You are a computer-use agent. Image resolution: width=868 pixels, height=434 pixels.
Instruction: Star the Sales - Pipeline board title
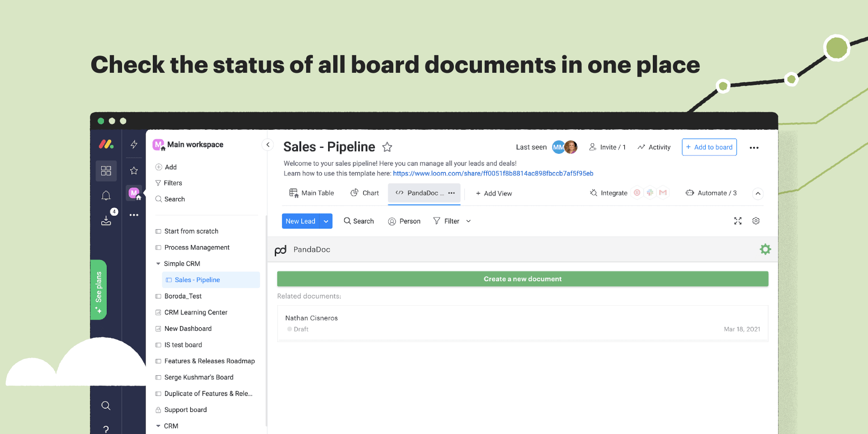[x=387, y=147]
